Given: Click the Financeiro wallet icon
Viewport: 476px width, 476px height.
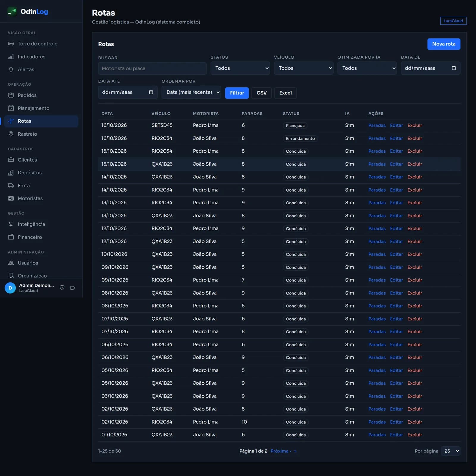Looking at the screenshot, I should pyautogui.click(x=11, y=237).
